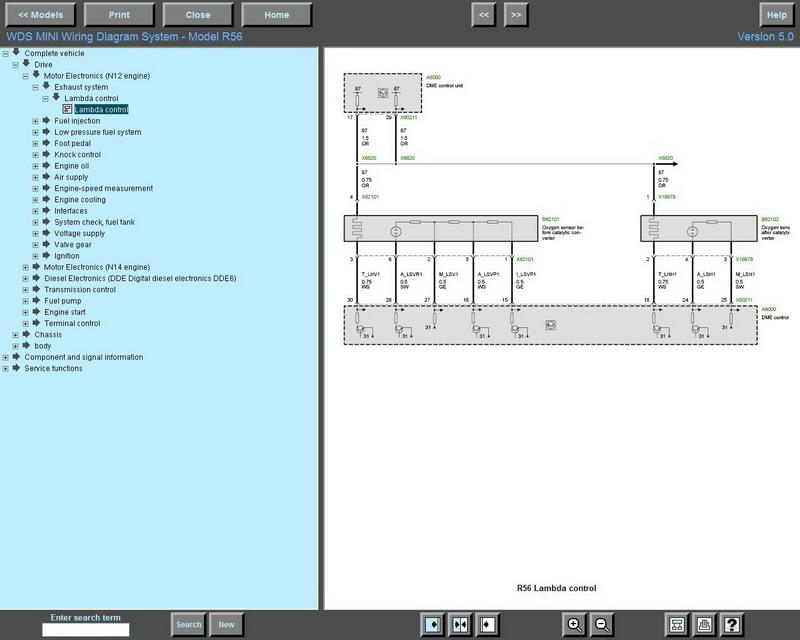This screenshot has height=640, width=800.
Task: Open Help from the top right button
Action: pos(777,15)
